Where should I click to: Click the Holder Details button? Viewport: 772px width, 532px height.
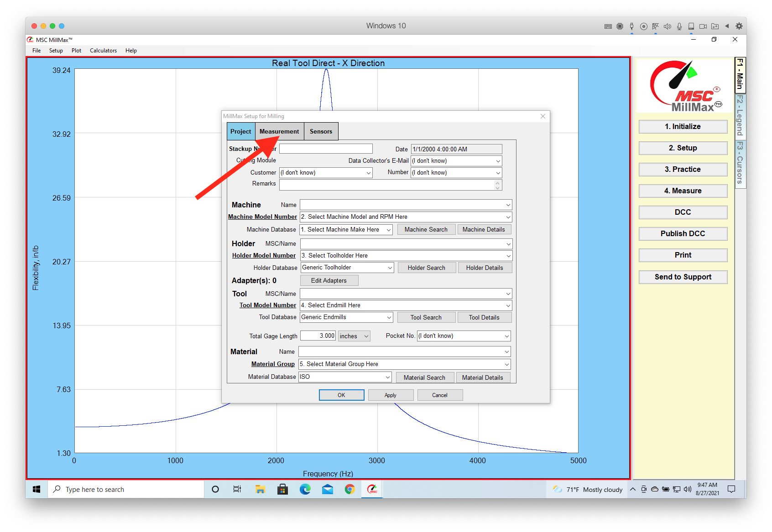485,268
